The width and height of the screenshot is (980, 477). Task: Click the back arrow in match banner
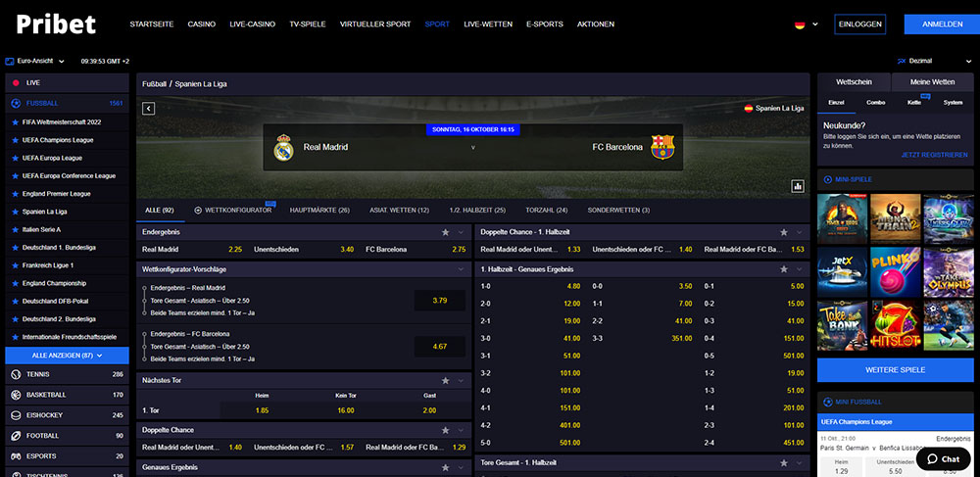point(148,109)
